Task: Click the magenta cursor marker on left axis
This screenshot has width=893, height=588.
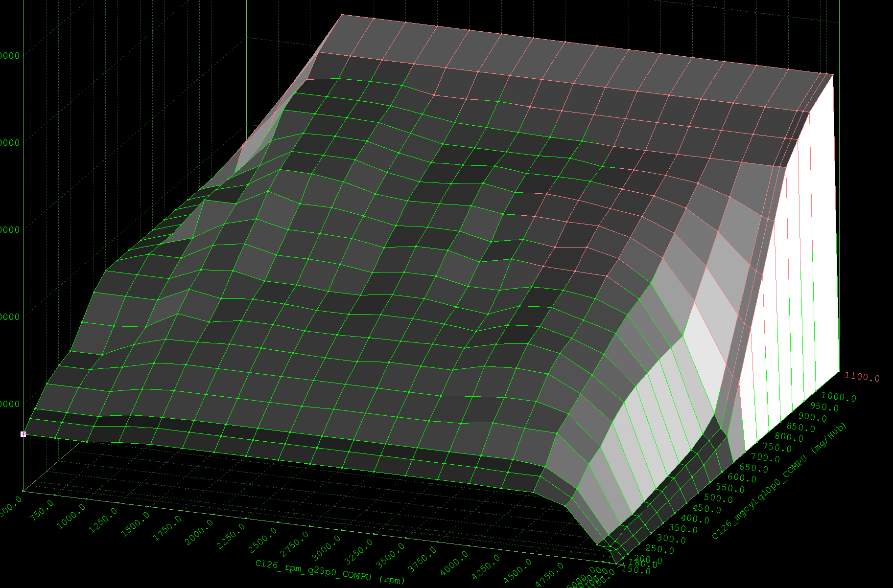Action: click(23, 434)
